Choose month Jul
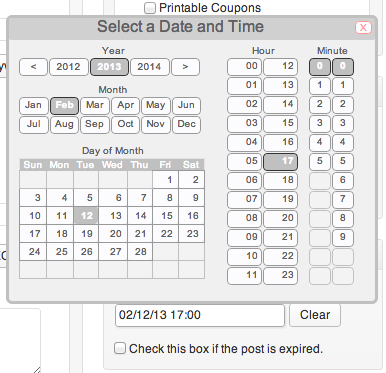This screenshot has width=386, height=373. coord(34,125)
